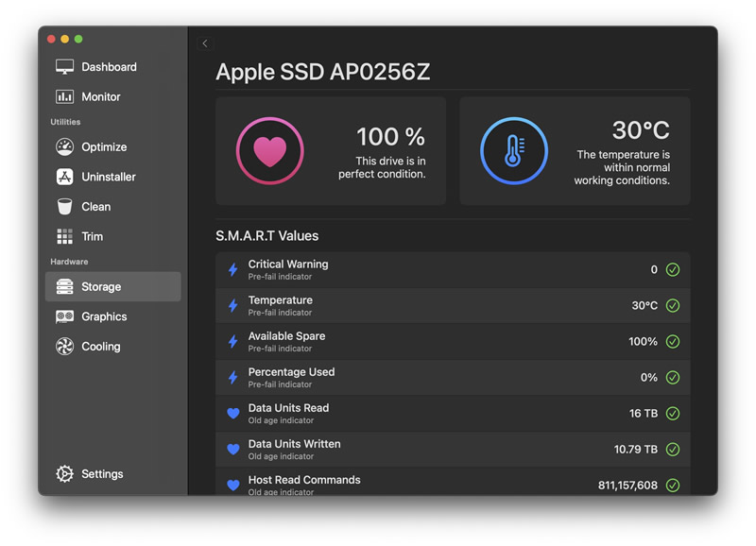The image size is (756, 546).
Task: Click the Apple SSD AP0256Z title
Action: pyautogui.click(x=323, y=73)
